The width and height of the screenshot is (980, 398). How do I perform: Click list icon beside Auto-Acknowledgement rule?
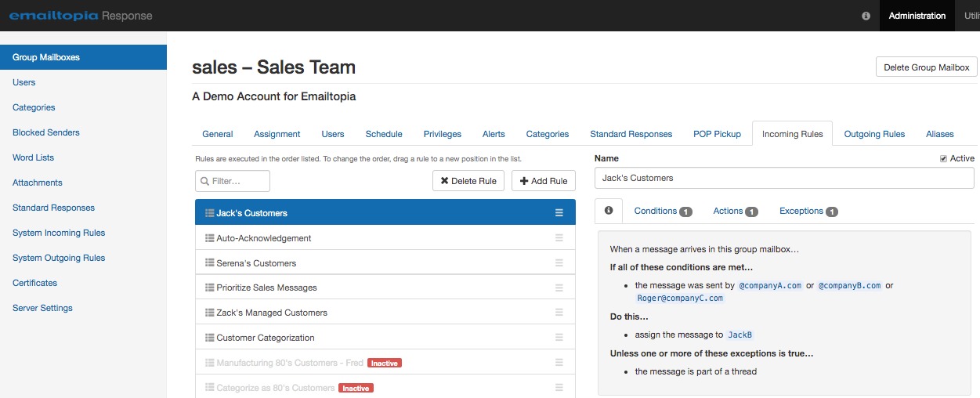[209, 238]
